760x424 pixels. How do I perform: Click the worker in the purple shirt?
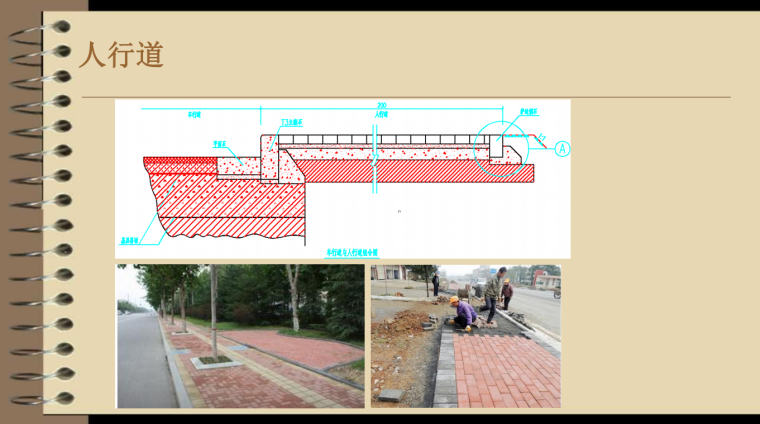[x=465, y=313]
